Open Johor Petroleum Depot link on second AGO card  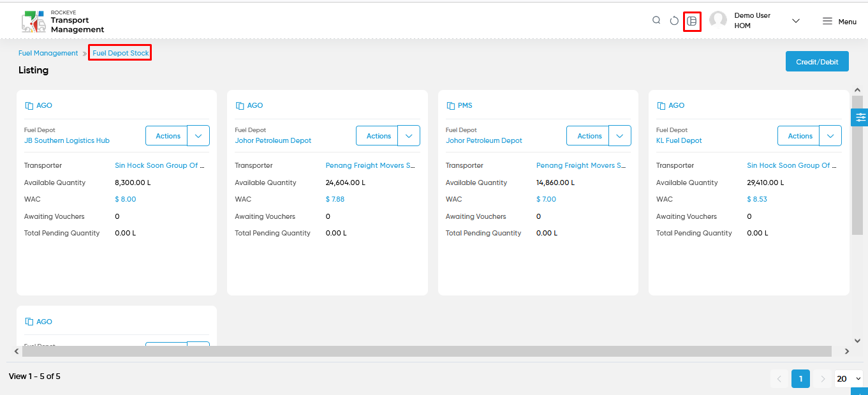(x=273, y=140)
